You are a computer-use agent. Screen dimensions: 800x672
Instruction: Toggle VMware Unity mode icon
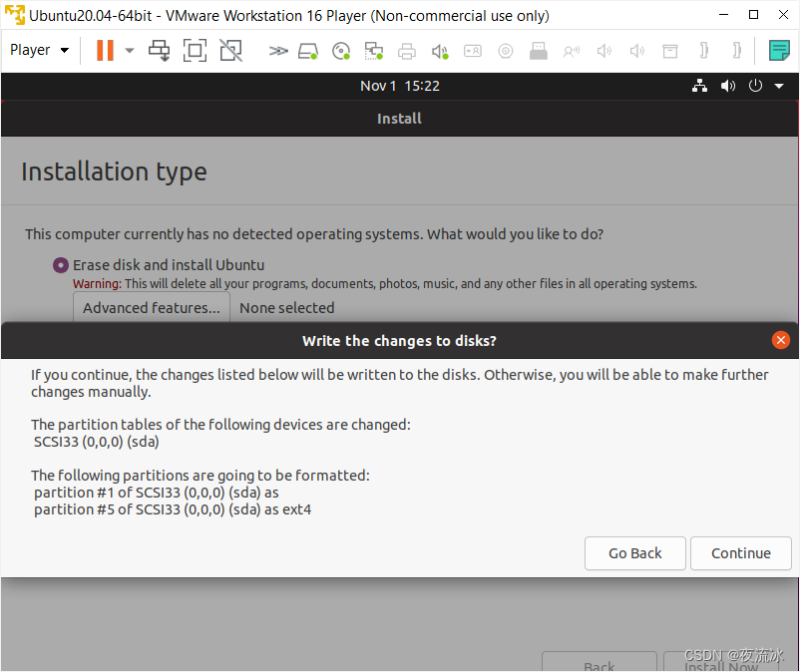(x=231, y=51)
